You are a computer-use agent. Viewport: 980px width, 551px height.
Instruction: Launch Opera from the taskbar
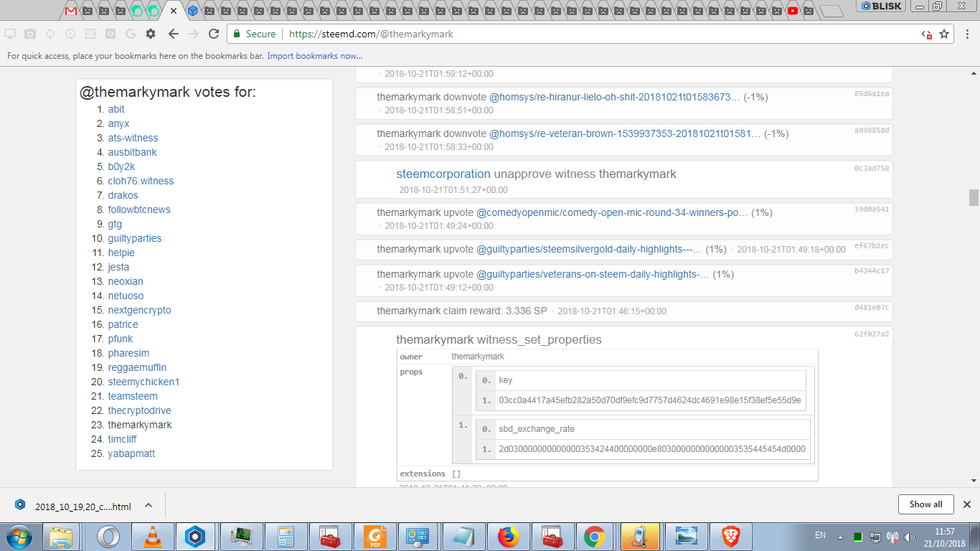point(108,537)
